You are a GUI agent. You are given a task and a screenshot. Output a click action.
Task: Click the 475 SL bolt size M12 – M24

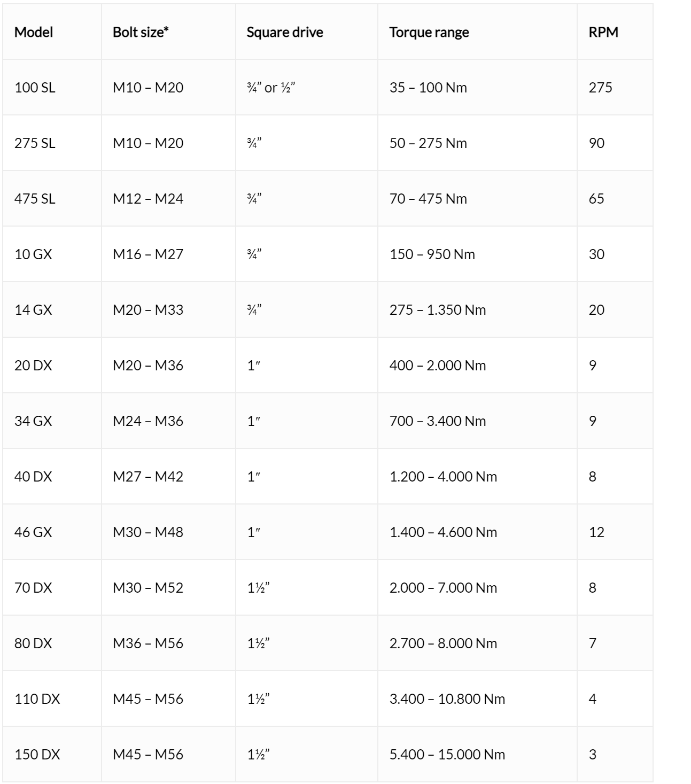tap(148, 199)
